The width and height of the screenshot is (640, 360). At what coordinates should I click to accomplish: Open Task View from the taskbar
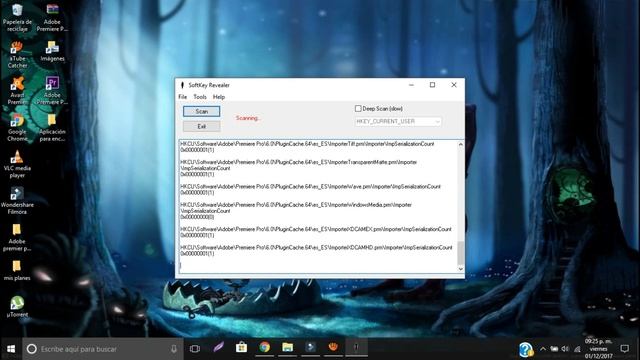[195, 349]
